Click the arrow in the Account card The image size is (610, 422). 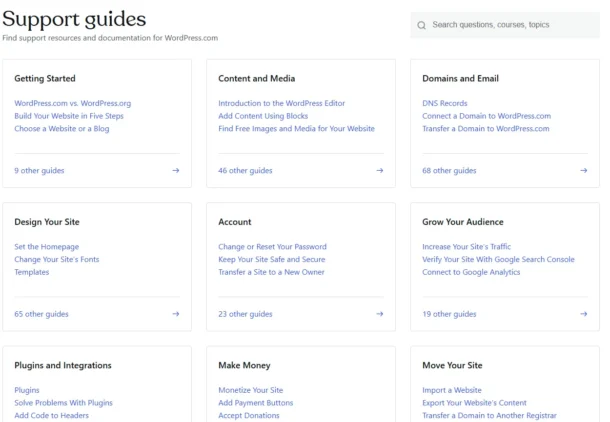[380, 314]
